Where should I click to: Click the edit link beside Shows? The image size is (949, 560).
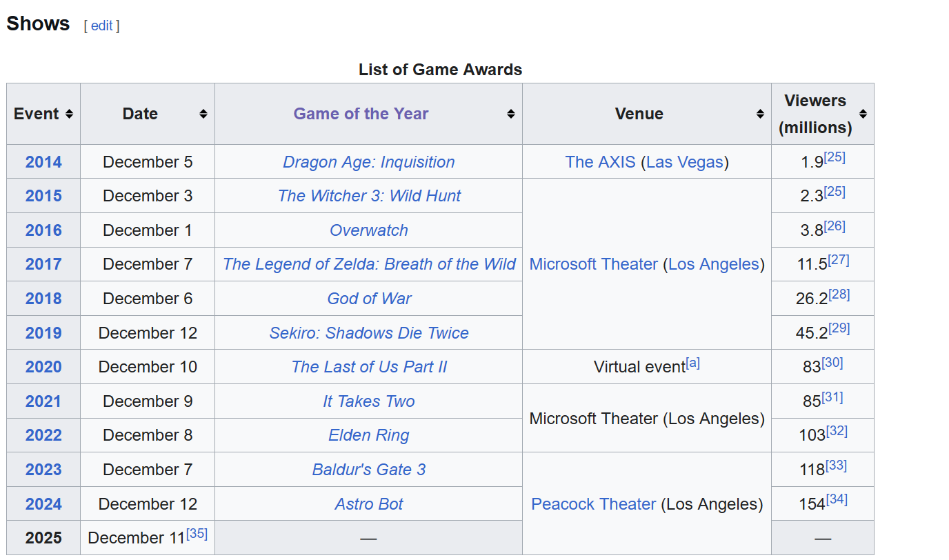pos(101,26)
